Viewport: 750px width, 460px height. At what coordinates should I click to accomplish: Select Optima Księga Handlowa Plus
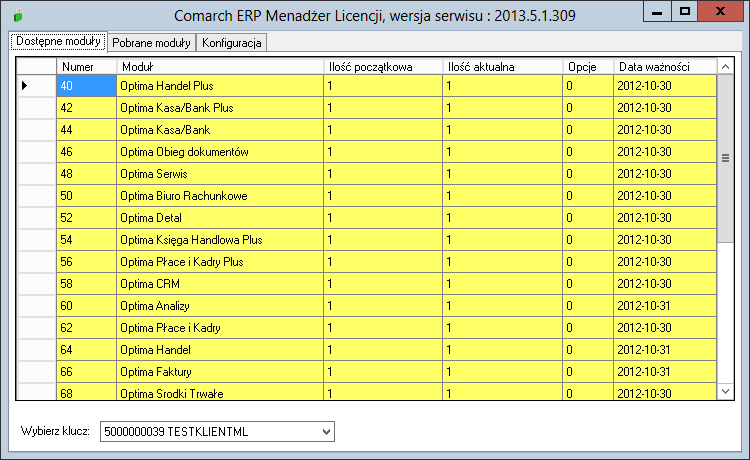point(220,240)
